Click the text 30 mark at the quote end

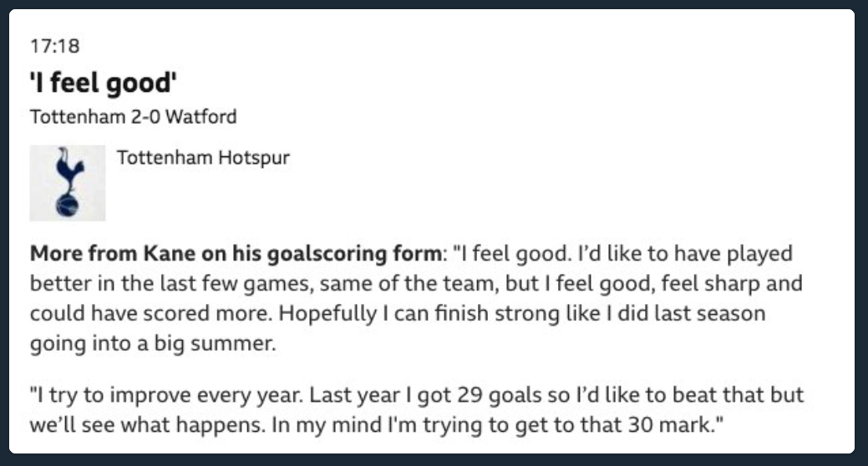pos(675,426)
